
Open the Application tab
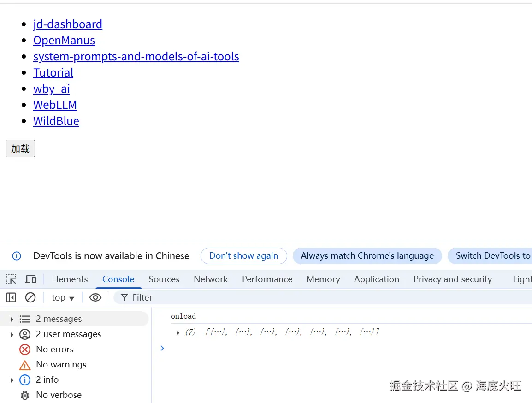point(377,279)
